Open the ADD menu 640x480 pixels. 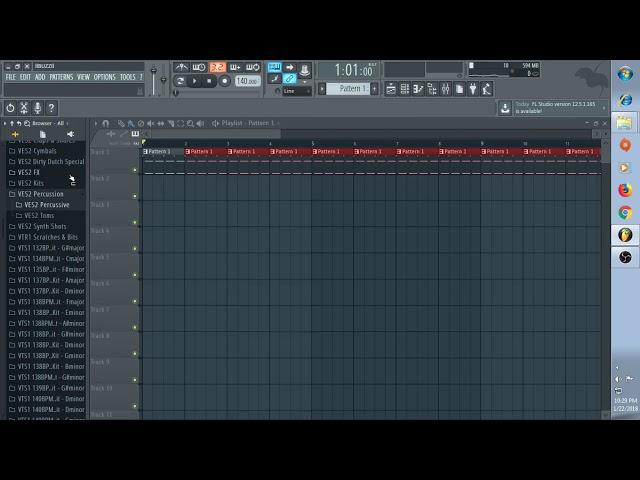pos(40,77)
